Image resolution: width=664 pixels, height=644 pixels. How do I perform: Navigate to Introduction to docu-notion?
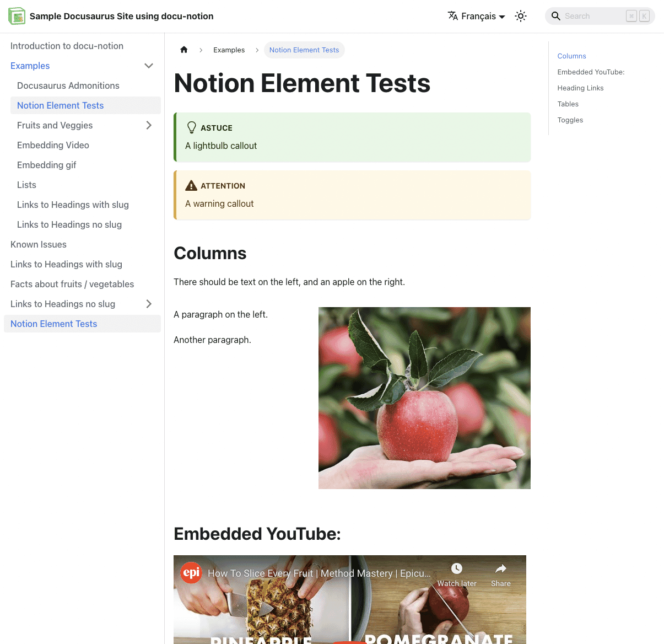(x=67, y=46)
